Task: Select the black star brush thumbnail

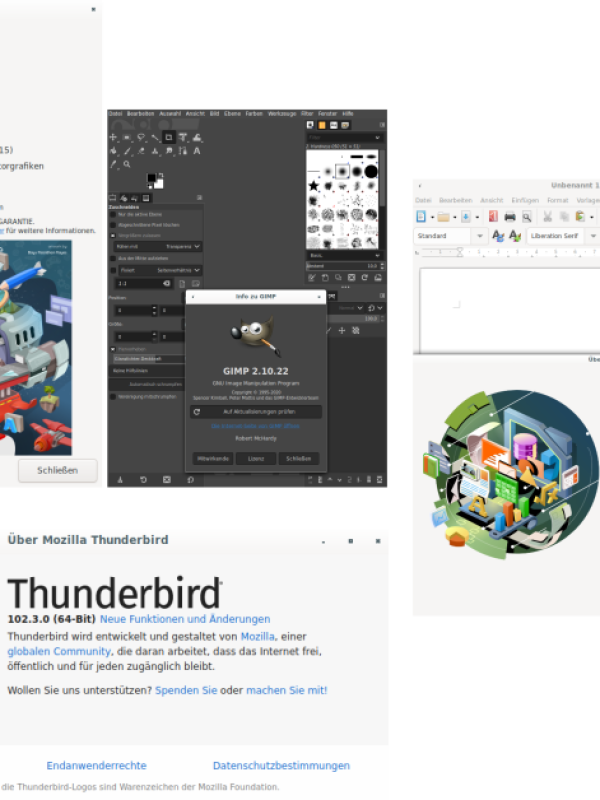Action: (x=314, y=186)
